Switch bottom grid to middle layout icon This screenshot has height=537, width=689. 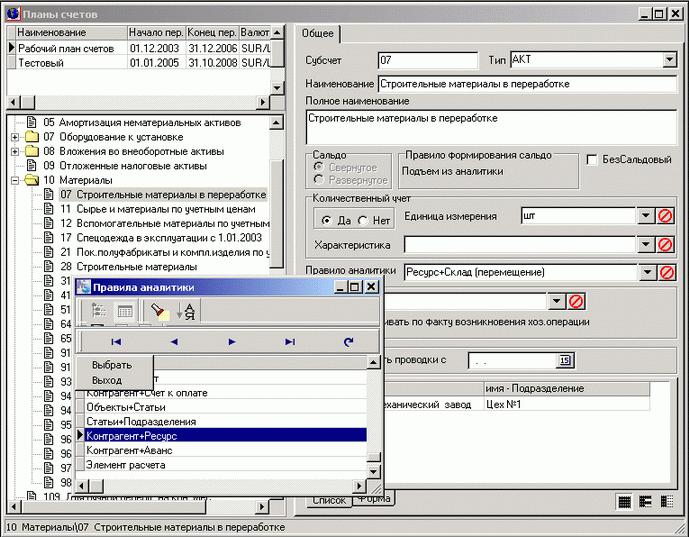tap(645, 501)
